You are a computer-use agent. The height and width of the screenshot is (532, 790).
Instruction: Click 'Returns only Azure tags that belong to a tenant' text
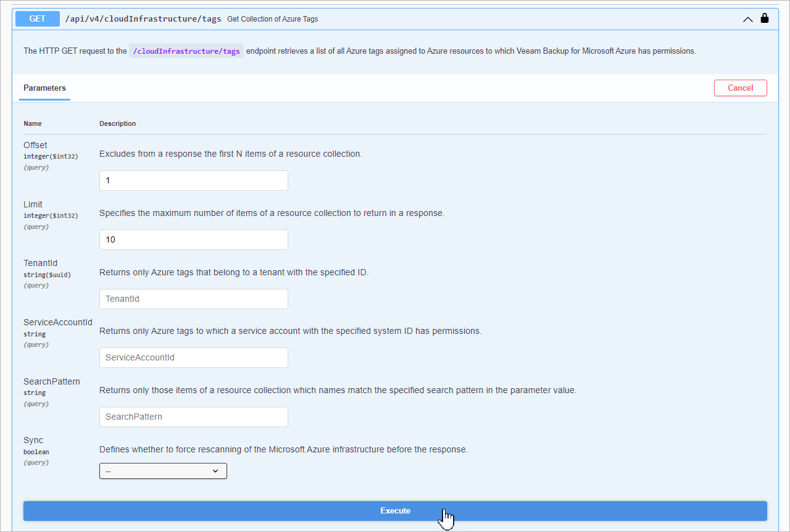(234, 272)
